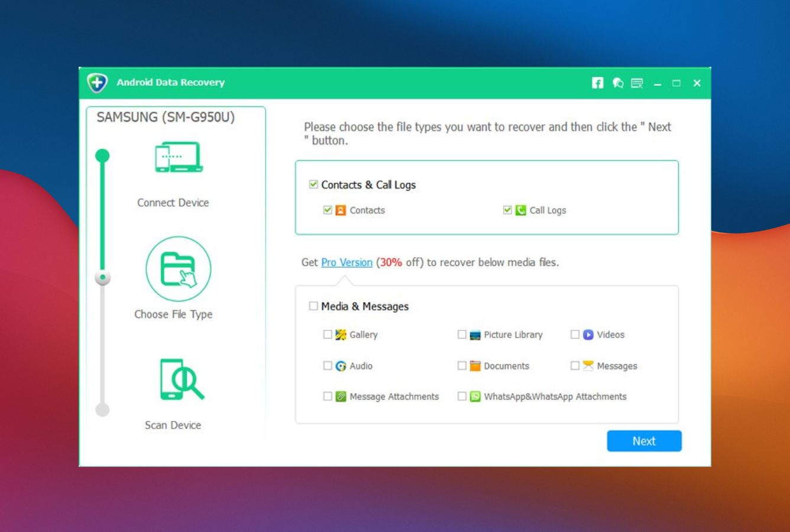Minimize the Android Data Recovery window
This screenshot has height=532, width=790.
(x=657, y=83)
